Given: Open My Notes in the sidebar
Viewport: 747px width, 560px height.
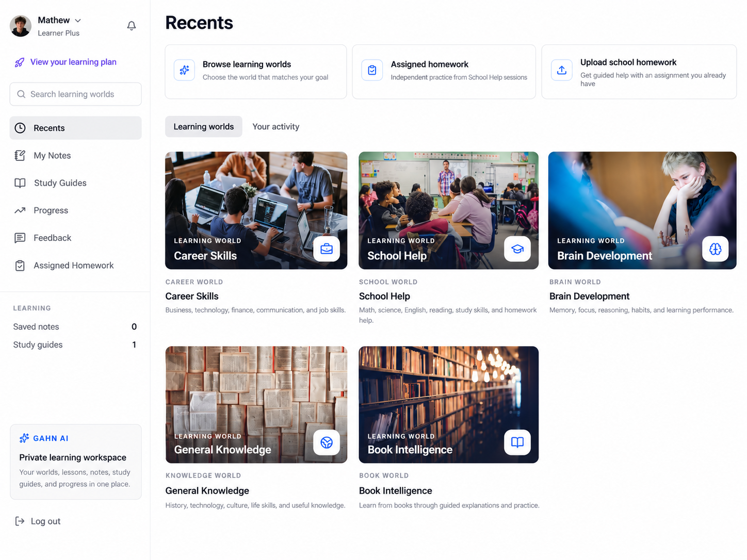Looking at the screenshot, I should click(76, 155).
